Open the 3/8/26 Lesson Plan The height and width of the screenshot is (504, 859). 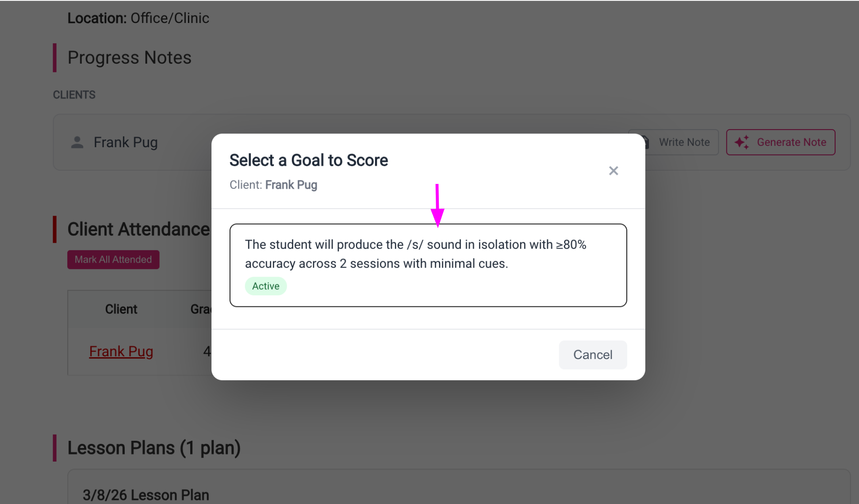(146, 494)
